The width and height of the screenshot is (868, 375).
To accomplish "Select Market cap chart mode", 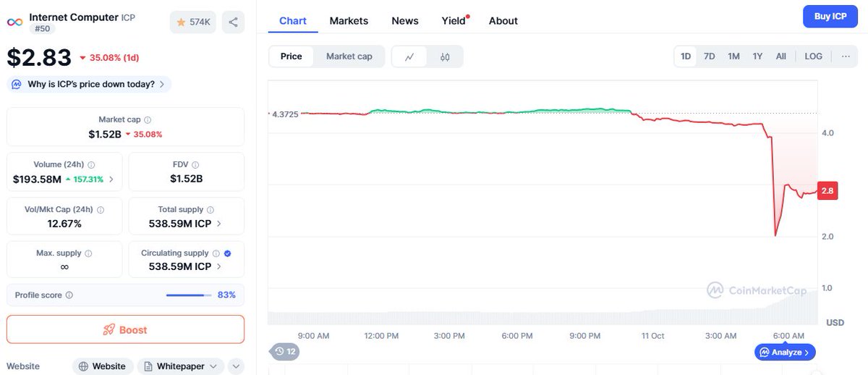I will (x=349, y=56).
